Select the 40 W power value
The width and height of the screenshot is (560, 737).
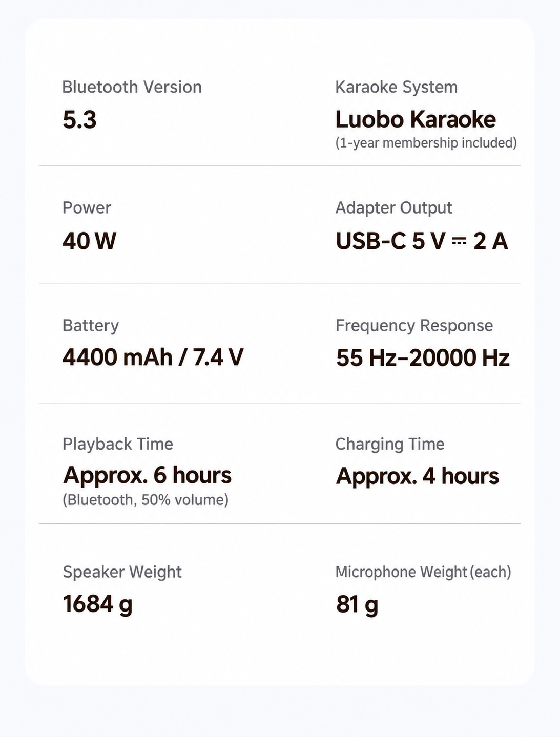pos(89,241)
